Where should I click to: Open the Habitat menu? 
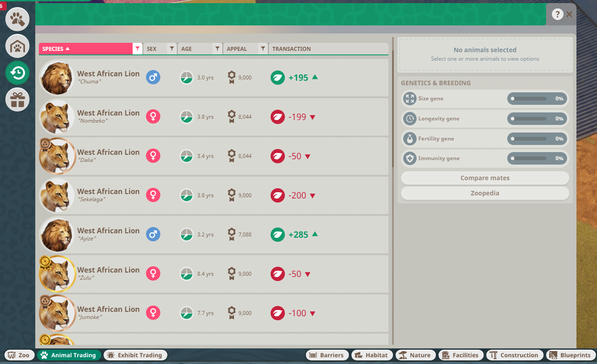(x=372, y=355)
